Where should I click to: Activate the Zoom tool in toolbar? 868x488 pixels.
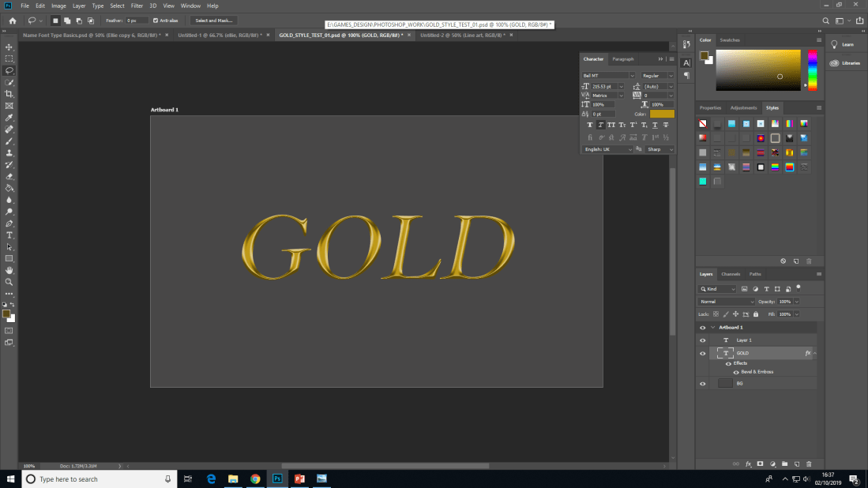tap(9, 281)
